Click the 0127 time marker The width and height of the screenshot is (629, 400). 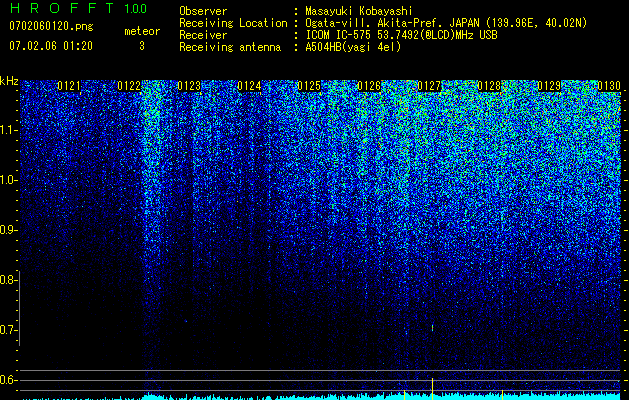click(x=429, y=86)
